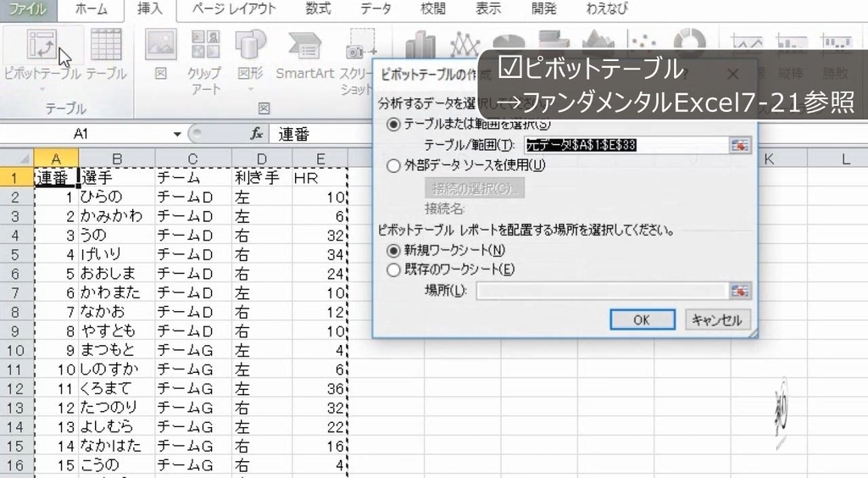
Task: Click the column chart icon in ribbon
Action: click(x=420, y=44)
